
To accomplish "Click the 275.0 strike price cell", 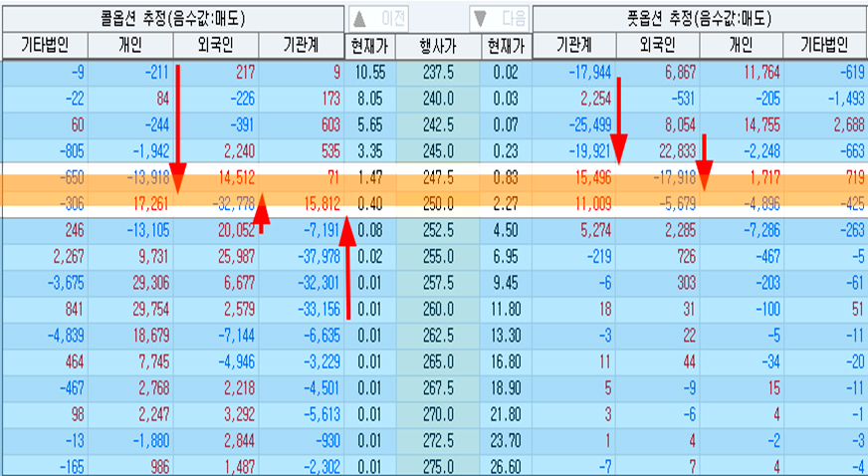I will click(x=437, y=465).
